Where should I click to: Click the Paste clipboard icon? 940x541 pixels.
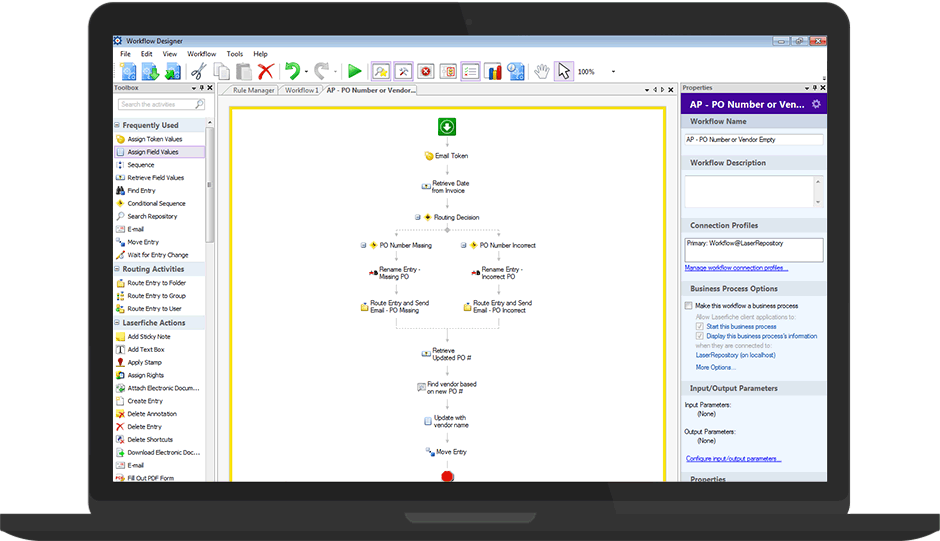pyautogui.click(x=243, y=71)
